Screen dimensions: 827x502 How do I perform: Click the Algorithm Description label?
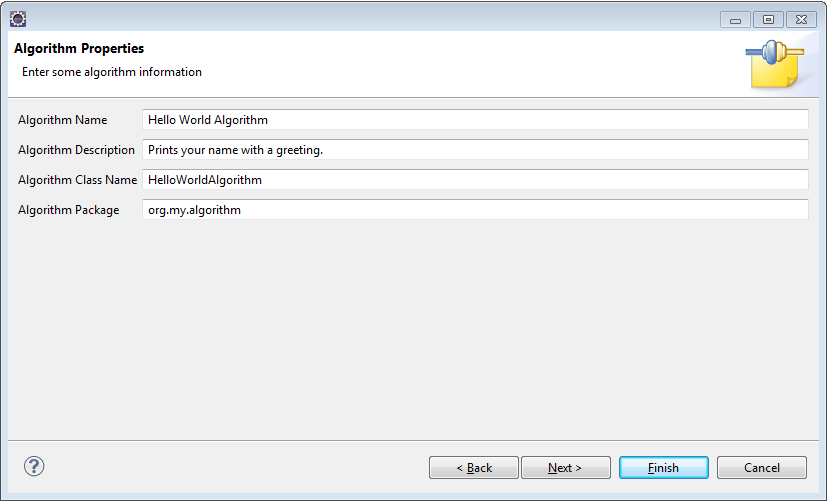(x=76, y=150)
